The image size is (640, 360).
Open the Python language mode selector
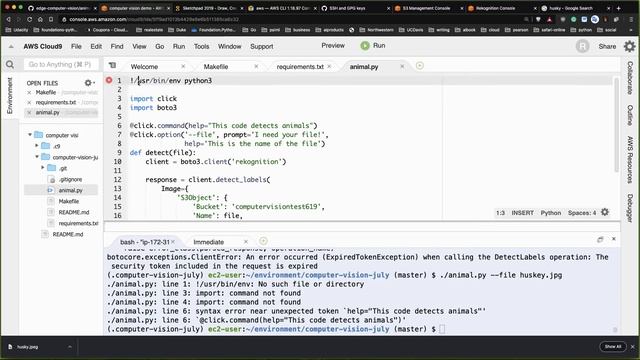[x=551, y=213]
